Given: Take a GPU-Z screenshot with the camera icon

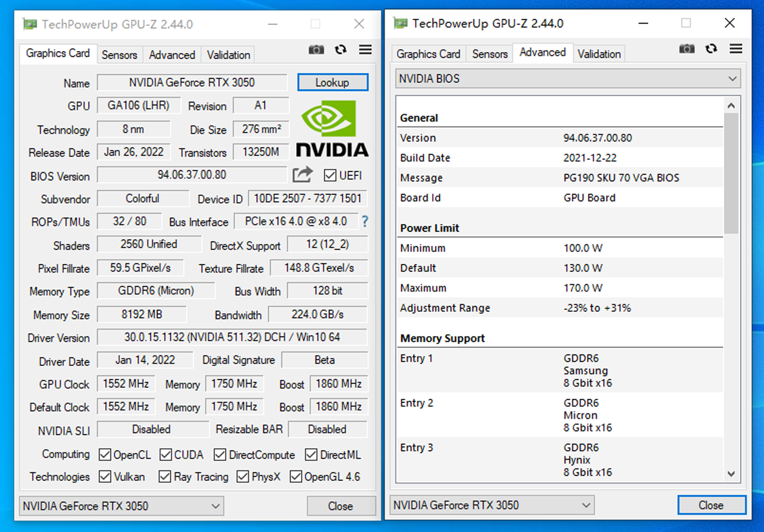Looking at the screenshot, I should coord(316,49).
